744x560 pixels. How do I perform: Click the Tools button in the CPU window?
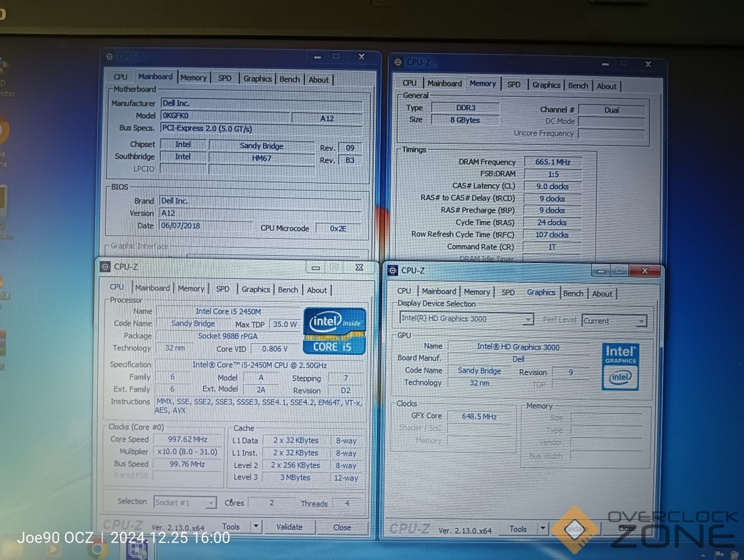coord(231,526)
